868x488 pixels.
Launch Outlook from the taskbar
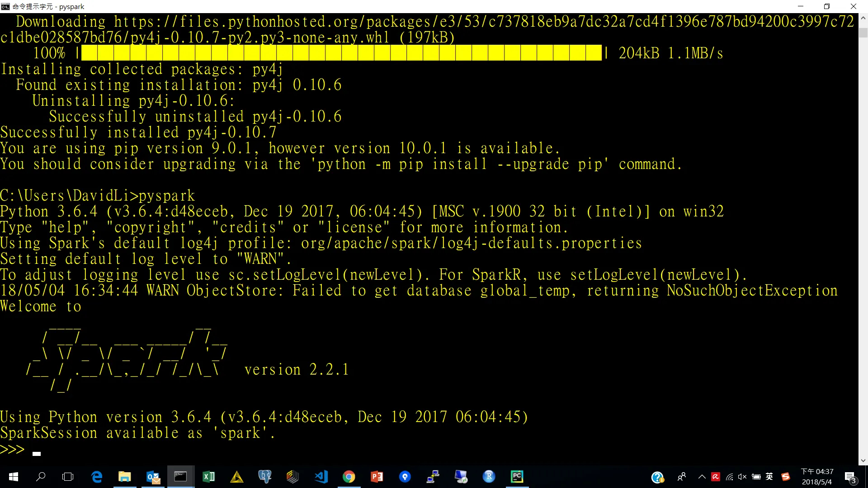click(153, 477)
